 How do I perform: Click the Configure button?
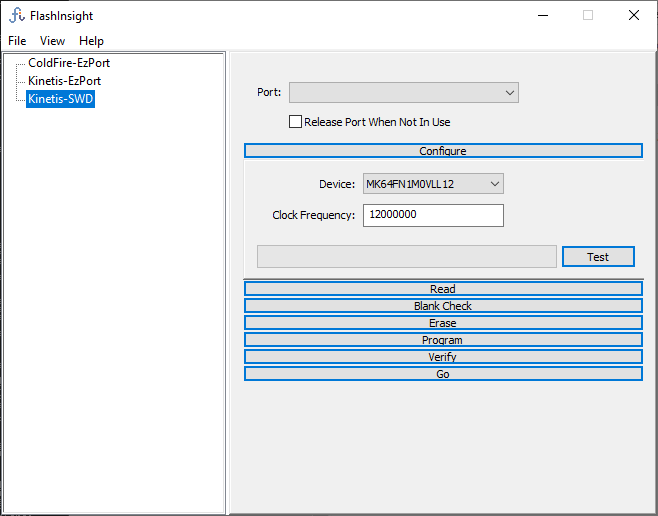[443, 151]
